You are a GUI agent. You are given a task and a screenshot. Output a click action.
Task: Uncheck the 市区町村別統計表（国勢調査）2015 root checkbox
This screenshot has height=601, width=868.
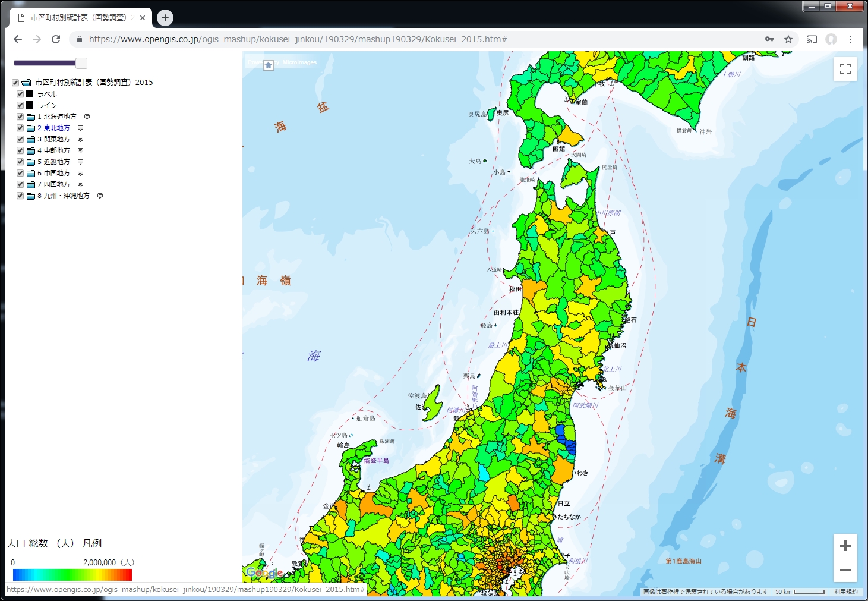tap(15, 83)
